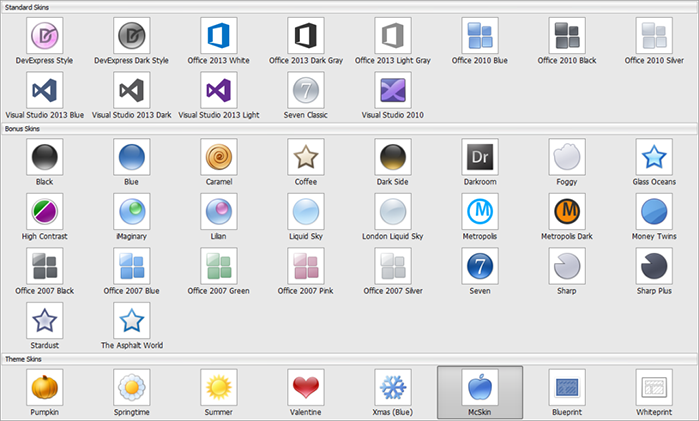Viewport: 699px width, 421px height.
Task: Pick the Visual Studio 2013 Dark skin
Action: pyautogui.click(x=132, y=90)
